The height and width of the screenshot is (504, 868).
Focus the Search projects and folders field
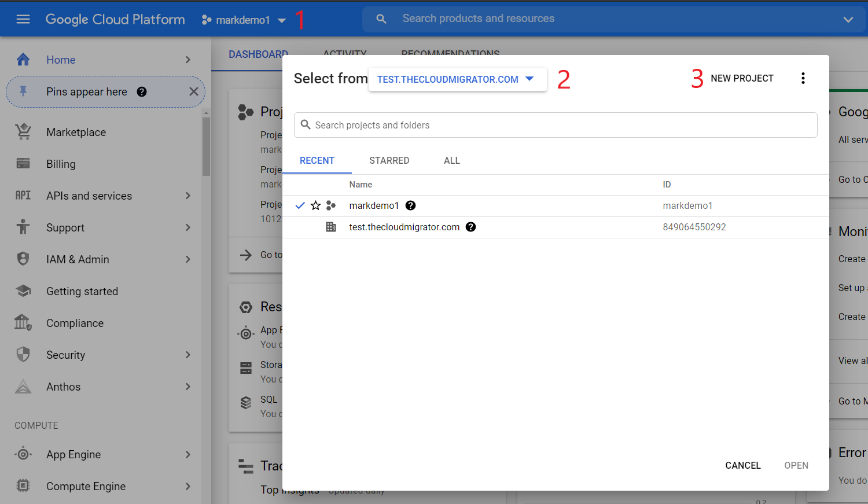click(x=556, y=125)
